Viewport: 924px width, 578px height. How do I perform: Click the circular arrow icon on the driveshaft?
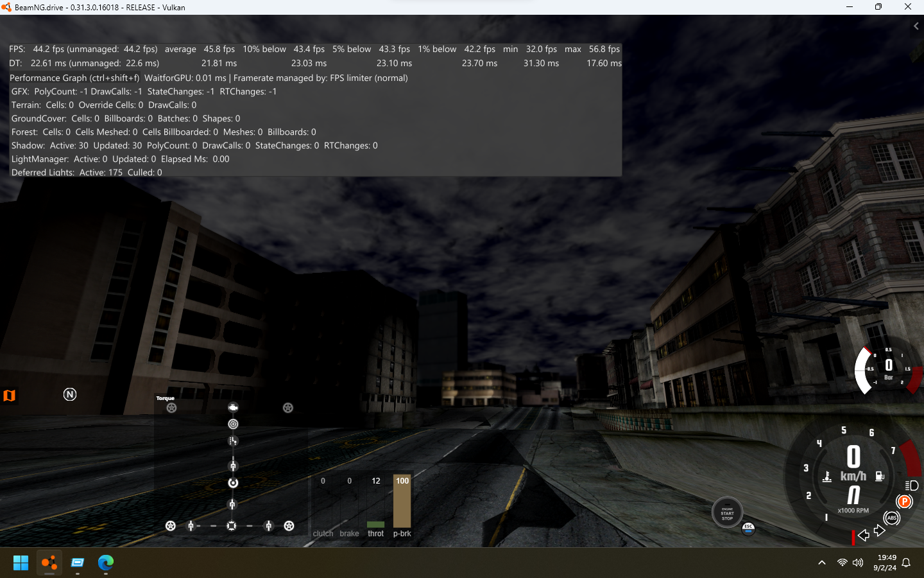(x=233, y=483)
